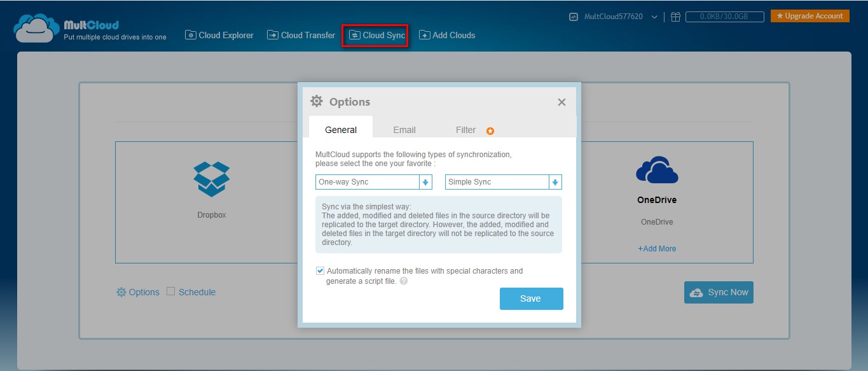Toggle automatically rename files checkbox
Screen dimensions: 868x371
tap(320, 271)
